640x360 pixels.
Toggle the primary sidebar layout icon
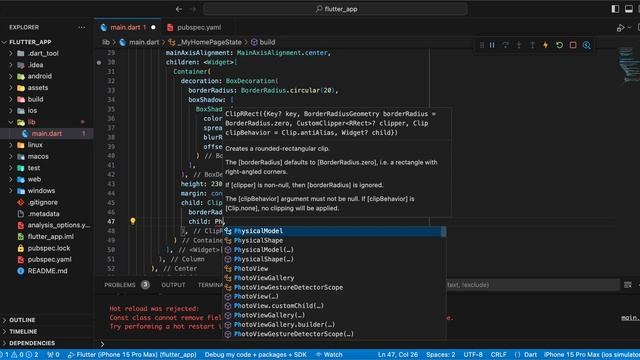[615, 9]
